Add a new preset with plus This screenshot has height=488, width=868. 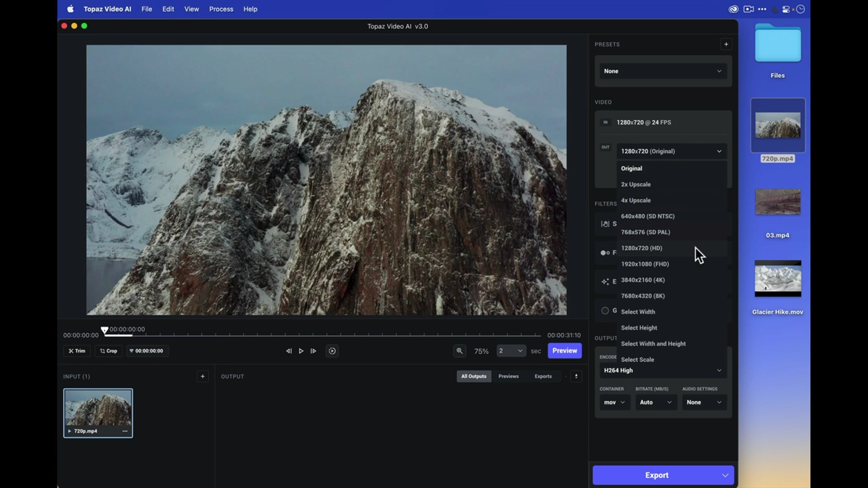click(x=726, y=44)
